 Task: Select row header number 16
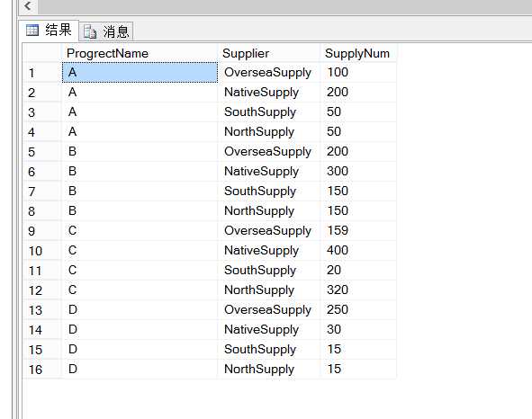(x=42, y=370)
